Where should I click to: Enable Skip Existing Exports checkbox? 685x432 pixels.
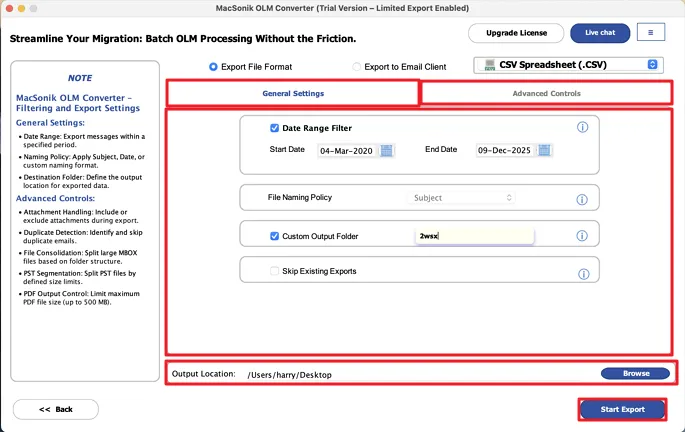point(274,271)
